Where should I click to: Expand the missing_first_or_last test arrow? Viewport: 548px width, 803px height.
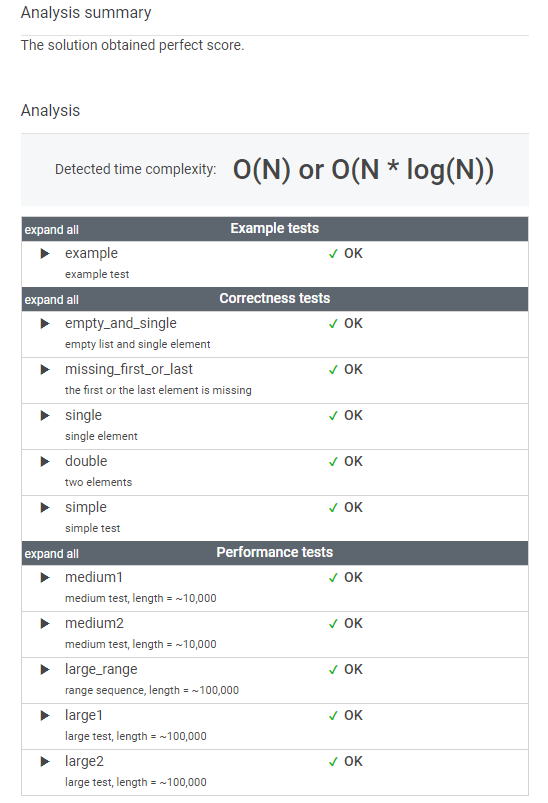click(x=45, y=370)
